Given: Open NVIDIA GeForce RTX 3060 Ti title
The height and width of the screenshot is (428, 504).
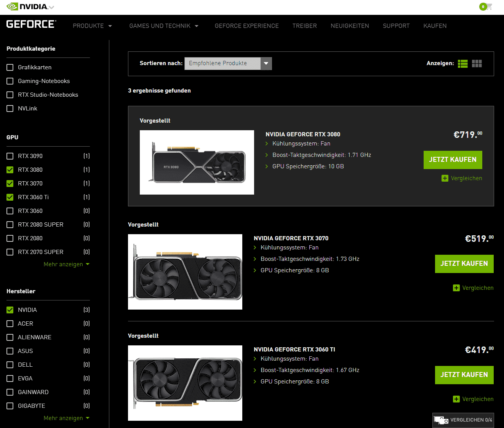Looking at the screenshot, I should point(294,350).
